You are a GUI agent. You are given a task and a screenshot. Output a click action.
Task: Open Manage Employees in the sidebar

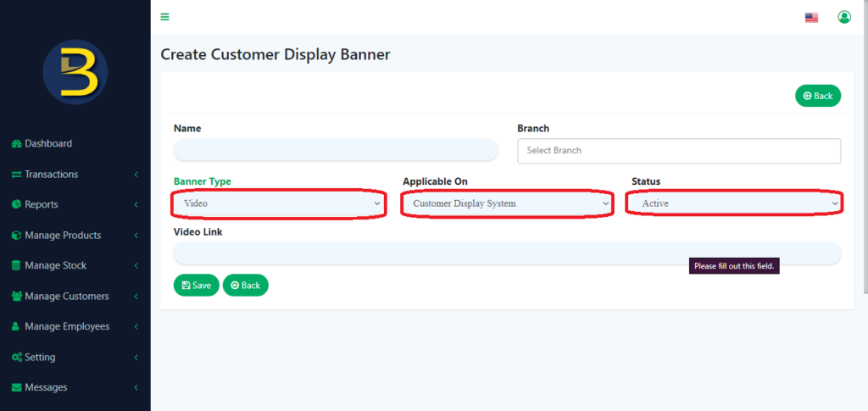75,327
